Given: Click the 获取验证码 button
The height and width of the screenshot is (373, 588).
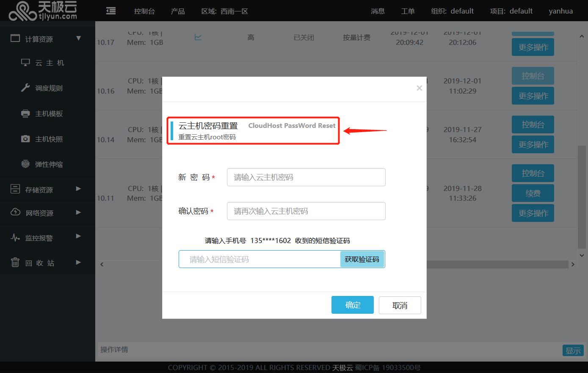Looking at the screenshot, I should (362, 259).
